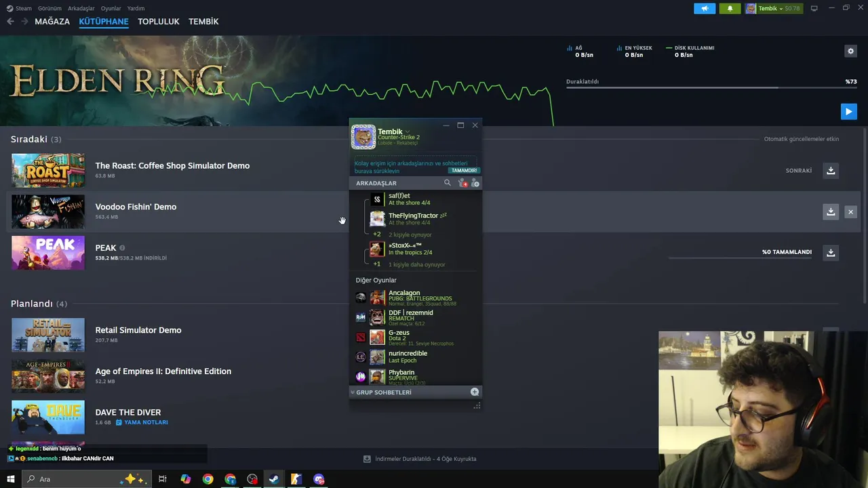Click the Elden Ring download progress bar
This screenshot has height=488, width=868.
tap(711, 88)
